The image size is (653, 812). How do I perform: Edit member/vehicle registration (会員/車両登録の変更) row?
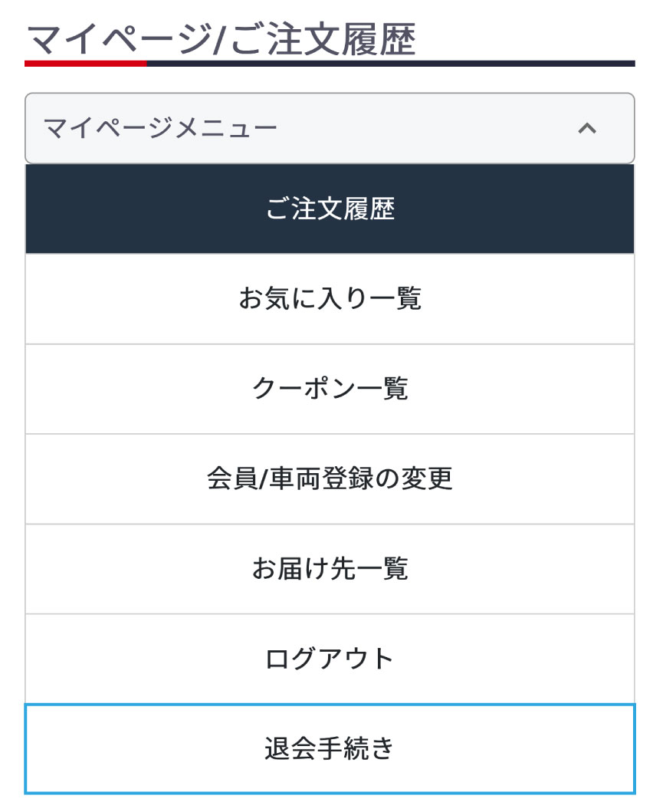click(x=330, y=478)
